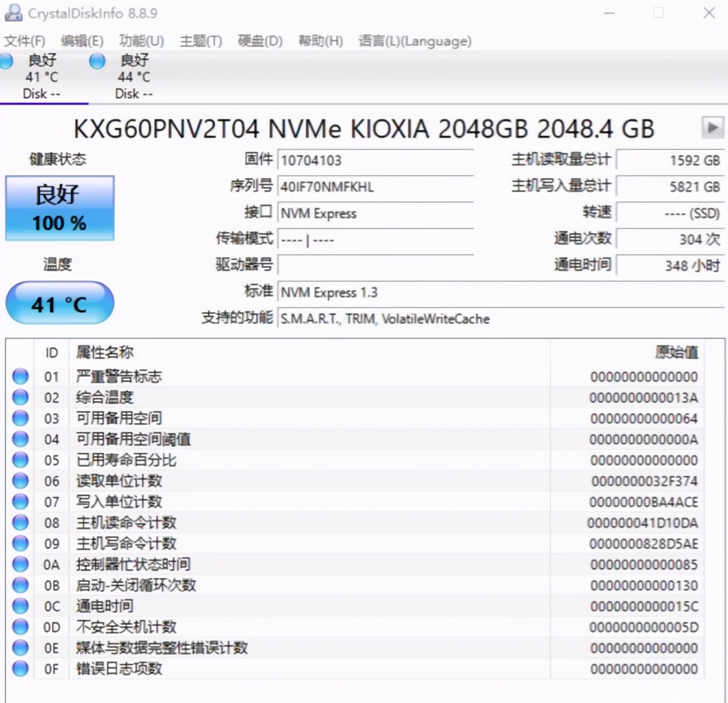The image size is (728, 703).
Task: Click the status circle of second disk tab
Action: click(x=97, y=62)
